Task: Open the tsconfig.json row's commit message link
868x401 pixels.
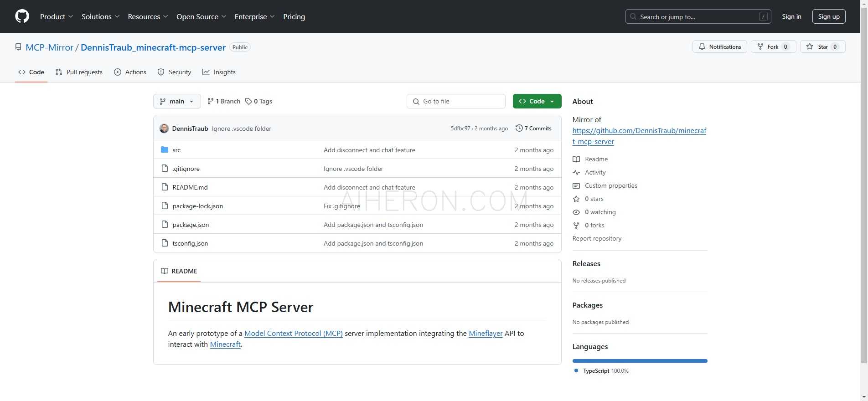Action: (x=373, y=243)
